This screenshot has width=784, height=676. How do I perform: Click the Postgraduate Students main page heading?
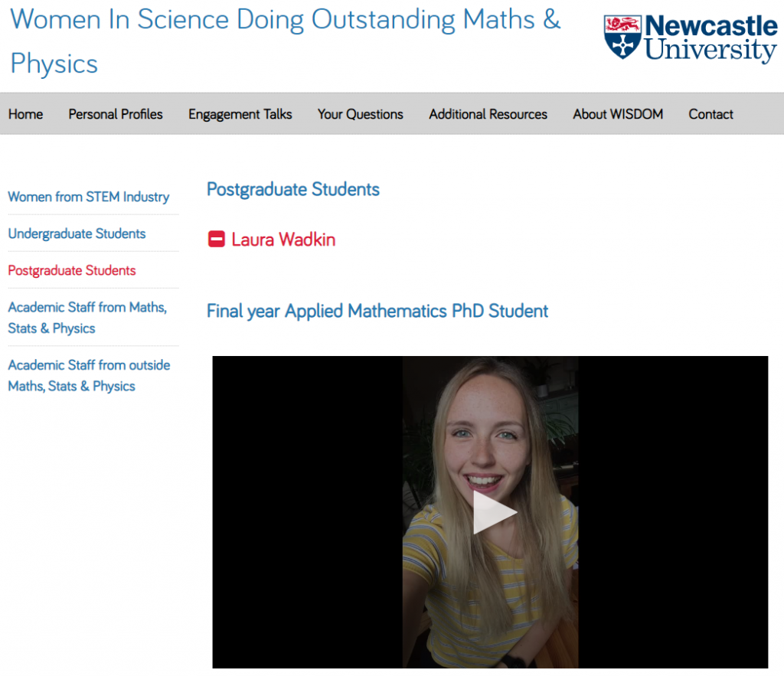(x=293, y=189)
